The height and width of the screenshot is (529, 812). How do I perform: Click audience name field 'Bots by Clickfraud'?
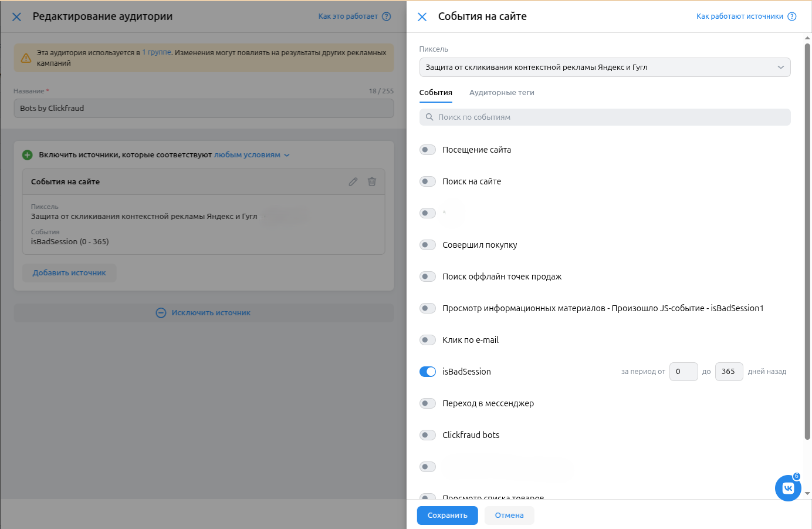pos(204,108)
